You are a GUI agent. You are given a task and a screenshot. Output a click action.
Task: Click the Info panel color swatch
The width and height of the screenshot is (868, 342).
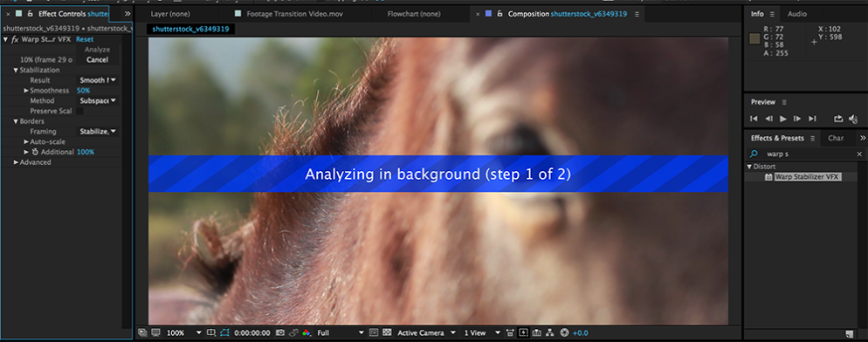click(x=754, y=38)
